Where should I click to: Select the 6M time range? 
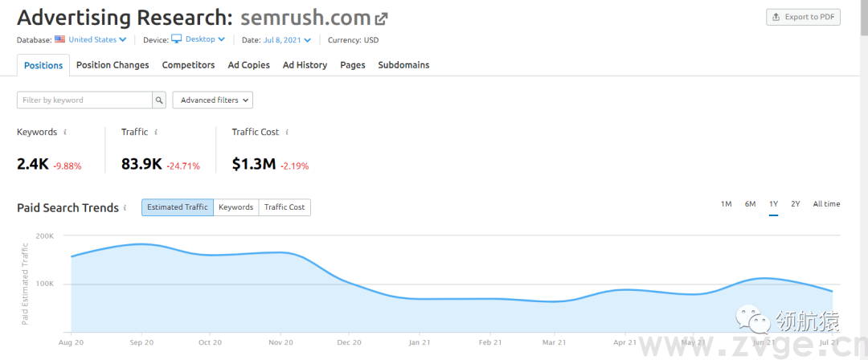[750, 204]
